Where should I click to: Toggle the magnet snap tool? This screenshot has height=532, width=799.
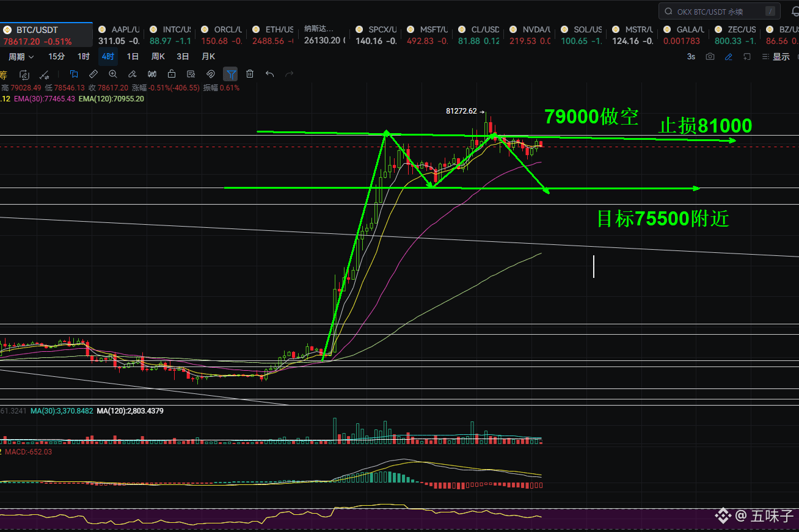(x=211, y=75)
